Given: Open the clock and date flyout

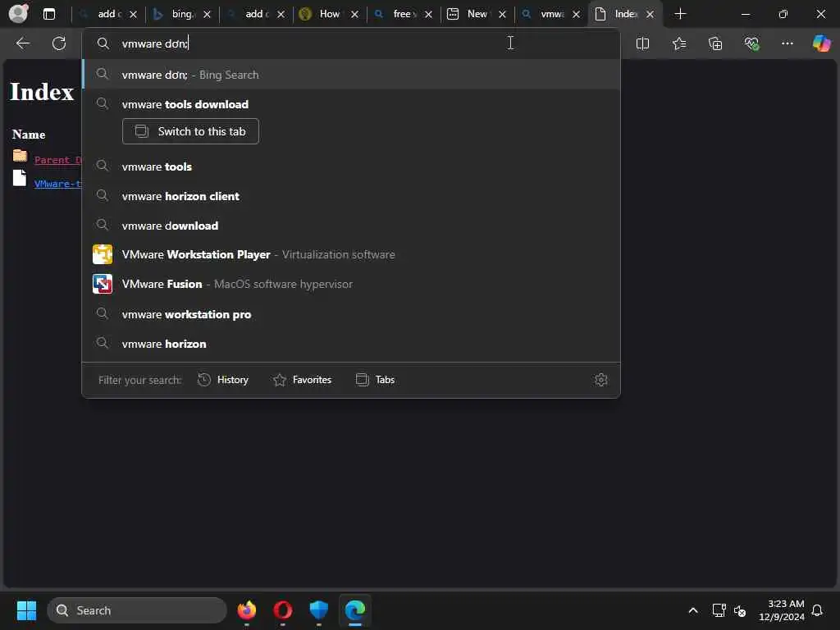Looking at the screenshot, I should click(782, 610).
